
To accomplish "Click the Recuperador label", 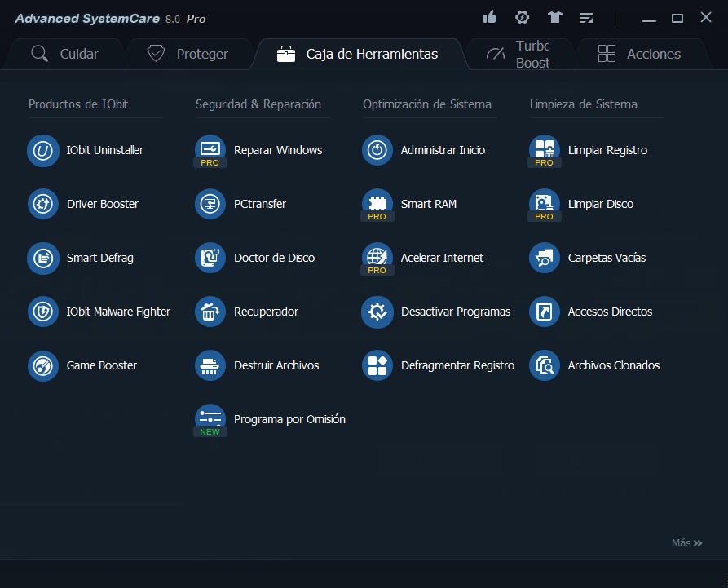I will pyautogui.click(x=266, y=312).
